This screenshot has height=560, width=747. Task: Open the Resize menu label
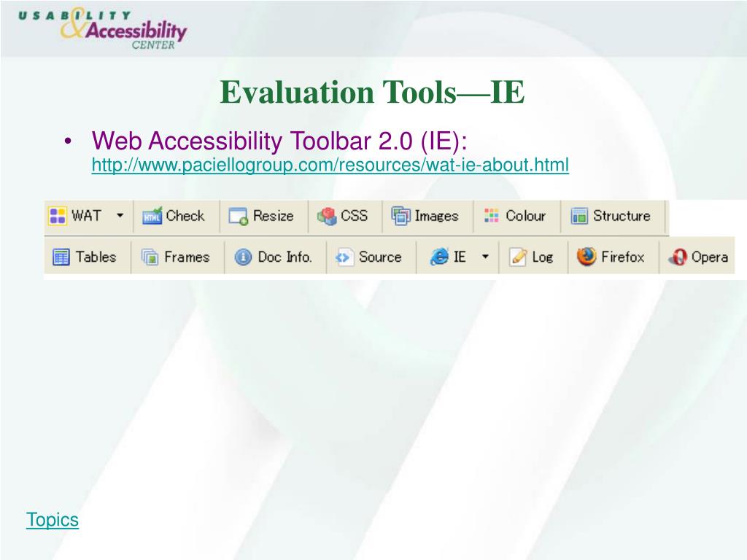point(273,216)
